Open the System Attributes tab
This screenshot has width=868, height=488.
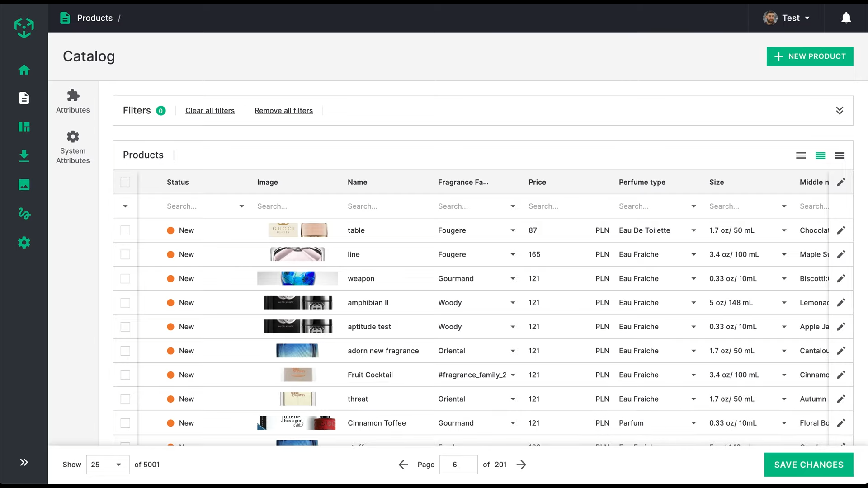pyautogui.click(x=73, y=147)
